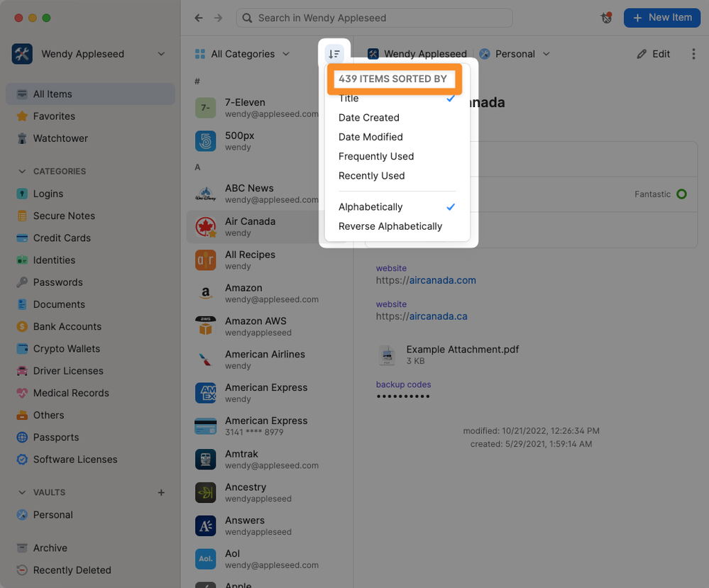This screenshot has height=588, width=709.
Task: Click the notification bell icon
Action: click(x=606, y=18)
